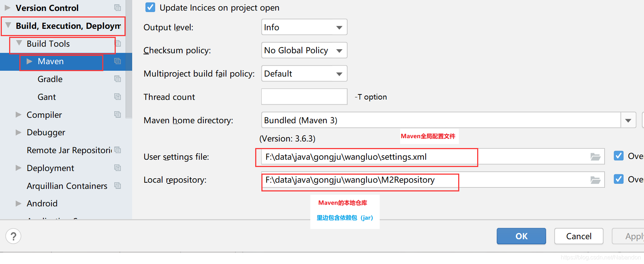Open help with the question mark button

point(14,236)
